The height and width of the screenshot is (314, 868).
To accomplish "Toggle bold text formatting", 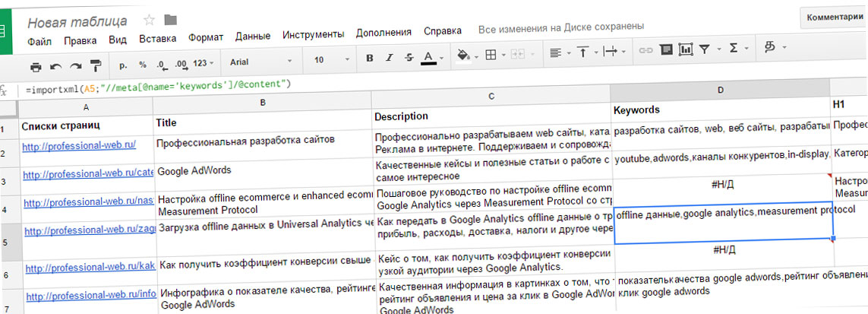I will coord(369,58).
